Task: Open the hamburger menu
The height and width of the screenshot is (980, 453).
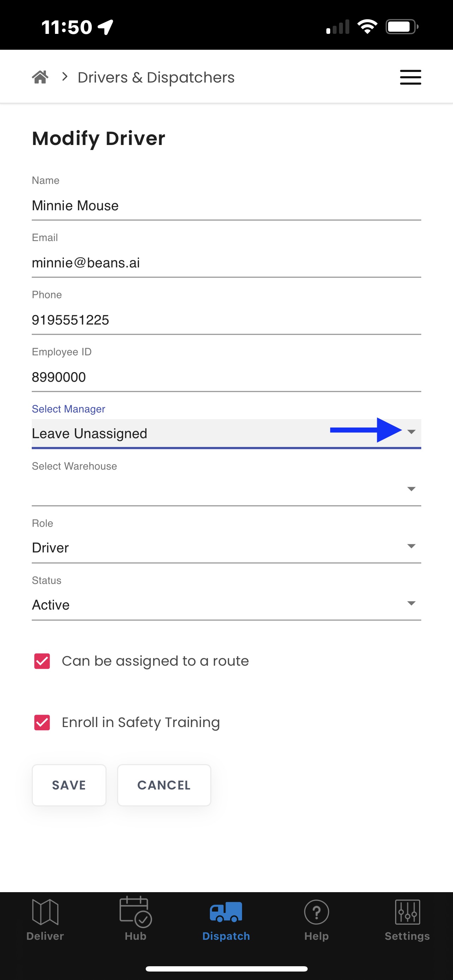Action: (410, 77)
